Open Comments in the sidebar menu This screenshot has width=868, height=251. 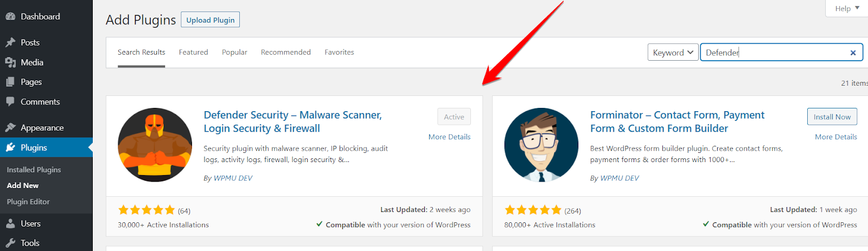(46, 102)
